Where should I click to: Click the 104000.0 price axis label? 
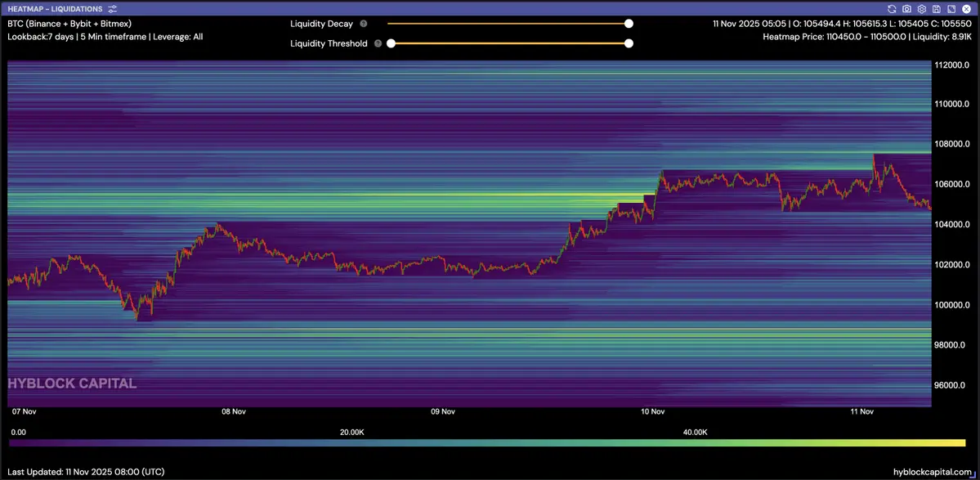tap(951, 224)
